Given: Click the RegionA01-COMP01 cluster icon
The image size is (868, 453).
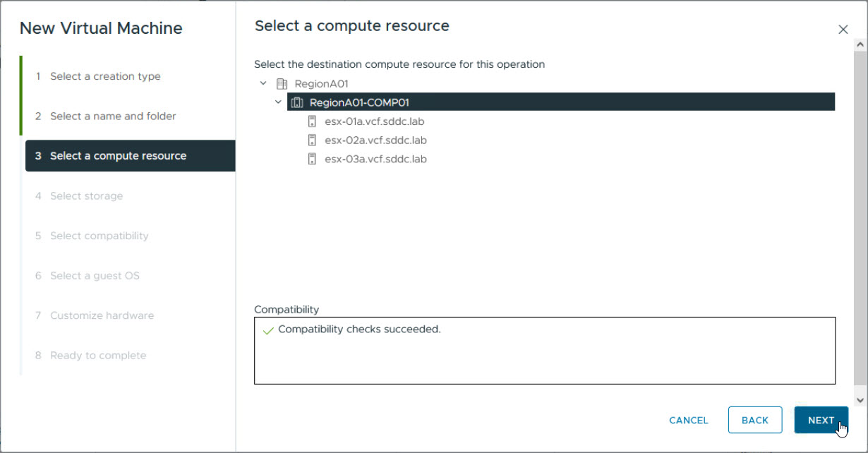Looking at the screenshot, I should (x=297, y=102).
